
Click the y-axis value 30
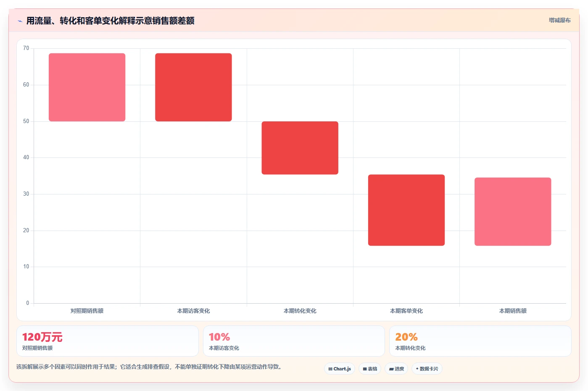point(26,194)
